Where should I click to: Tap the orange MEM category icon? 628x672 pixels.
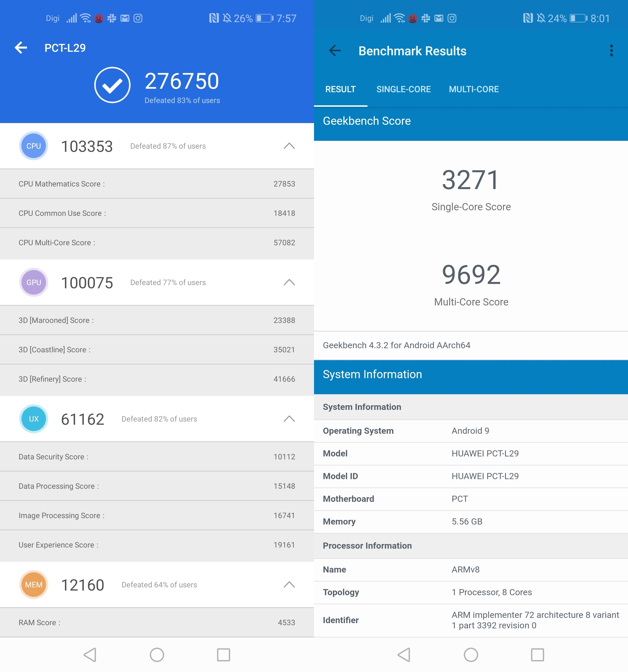tap(33, 585)
